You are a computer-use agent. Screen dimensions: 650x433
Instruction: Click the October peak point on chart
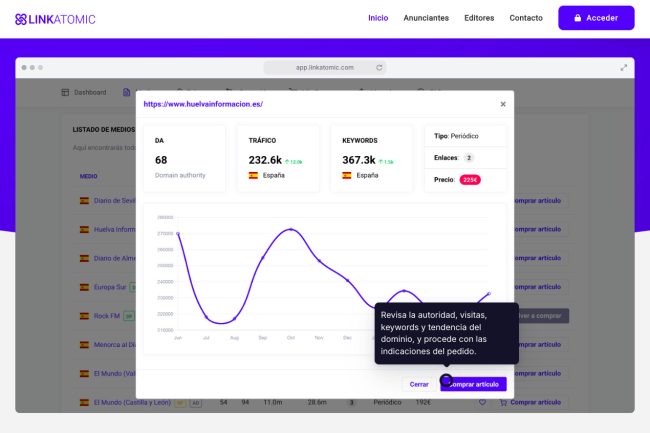click(x=291, y=229)
